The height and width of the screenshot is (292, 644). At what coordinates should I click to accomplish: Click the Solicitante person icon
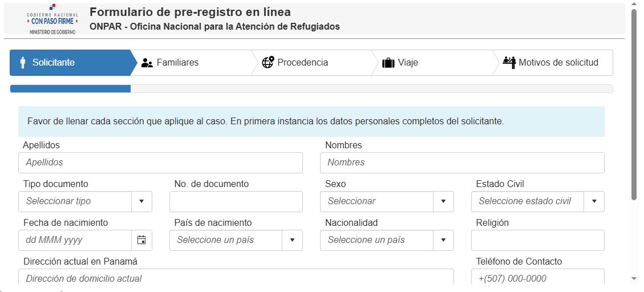click(x=23, y=63)
